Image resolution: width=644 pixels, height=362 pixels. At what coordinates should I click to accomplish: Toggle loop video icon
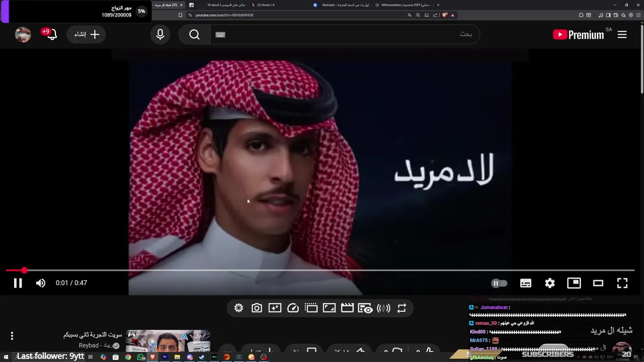(401, 308)
